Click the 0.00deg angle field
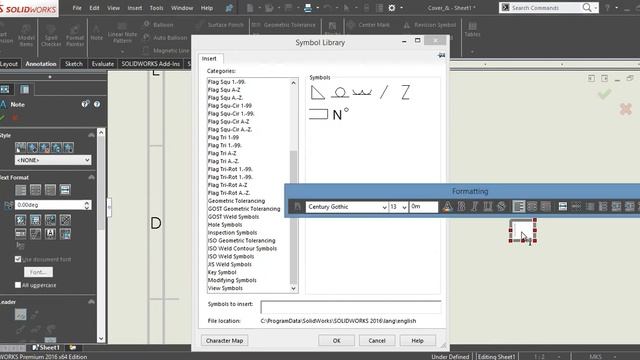640x360 pixels. [49, 205]
